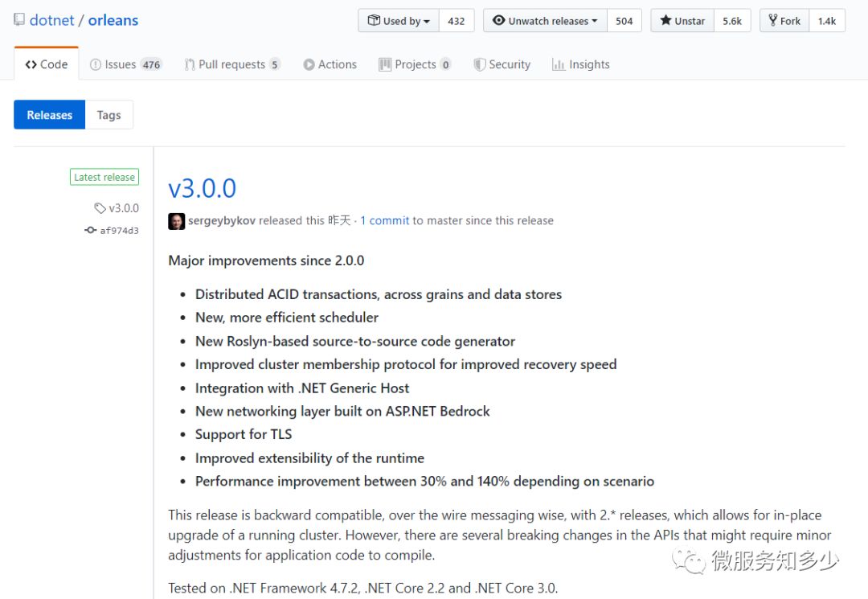Viewport: 868px width, 599px height.
Task: View the 5.6k stargazers count
Action: (732, 21)
